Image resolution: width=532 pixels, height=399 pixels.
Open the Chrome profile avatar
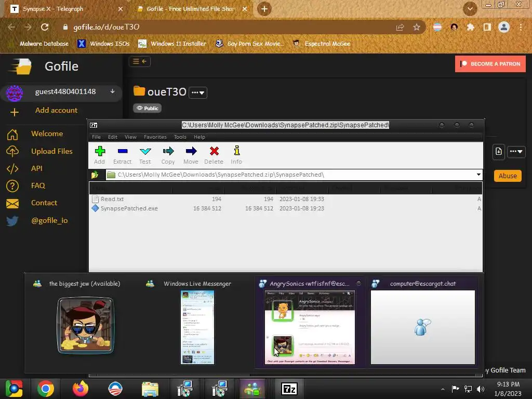504,27
